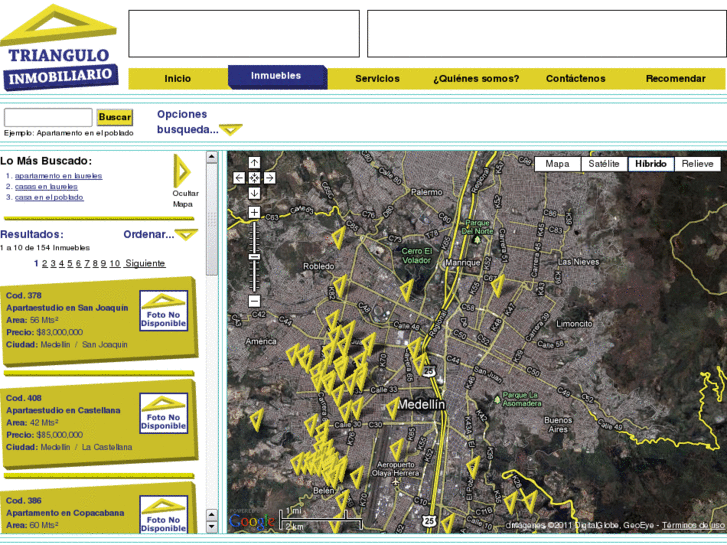This screenshot has width=727, height=545.
Task: Go to results page 2
Action: click(45, 263)
